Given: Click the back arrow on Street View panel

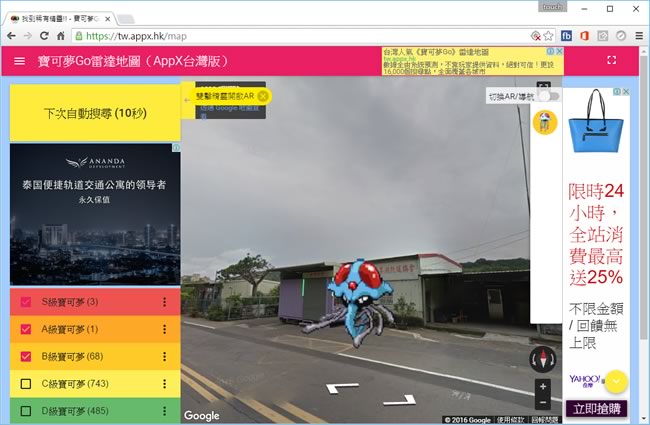Looking at the screenshot, I should click(187, 100).
